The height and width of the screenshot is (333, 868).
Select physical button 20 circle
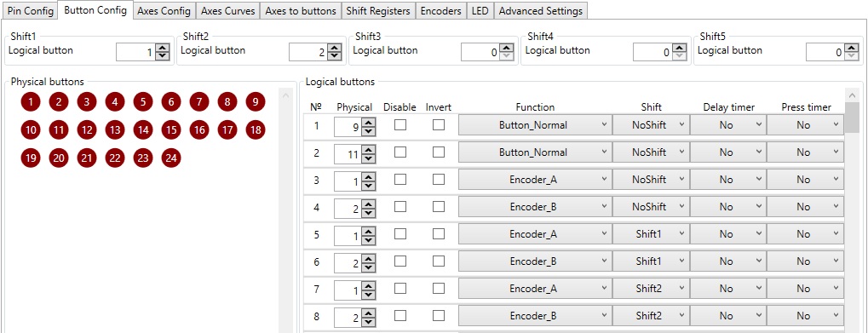coord(59,158)
